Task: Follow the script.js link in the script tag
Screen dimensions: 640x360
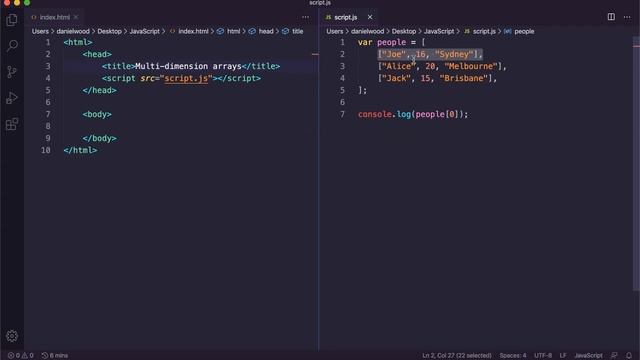Action: coord(186,78)
